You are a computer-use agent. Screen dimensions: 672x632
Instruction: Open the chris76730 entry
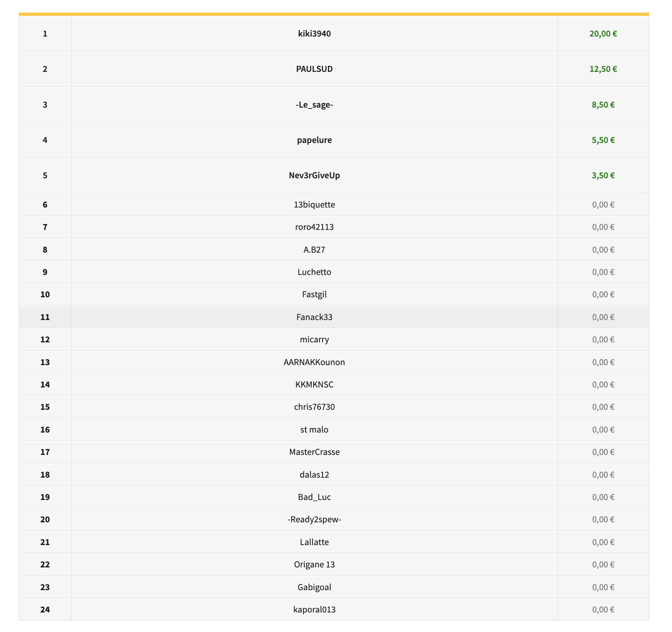click(x=314, y=407)
